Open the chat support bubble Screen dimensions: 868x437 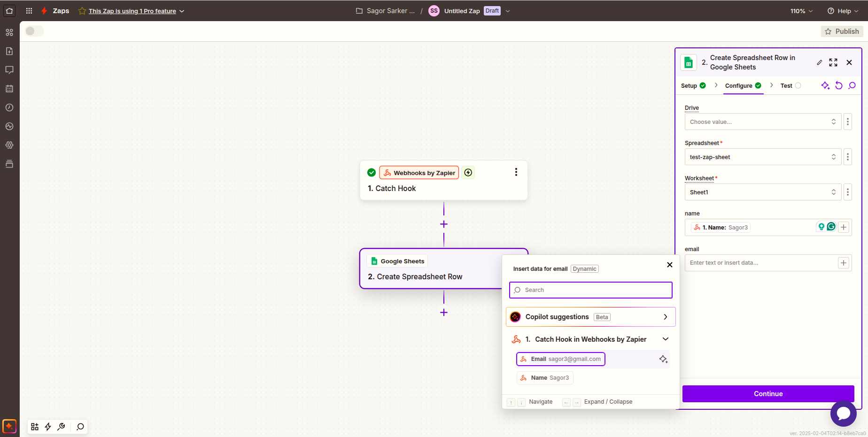tap(844, 414)
